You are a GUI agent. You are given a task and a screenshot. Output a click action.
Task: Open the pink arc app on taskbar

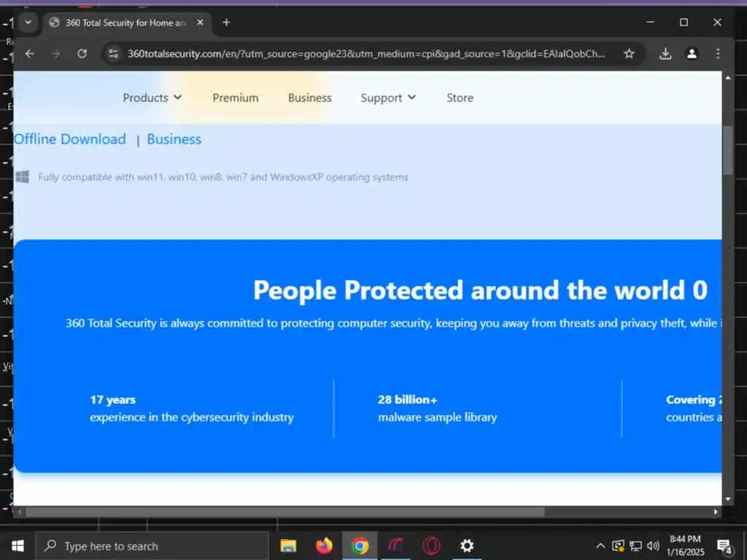395,545
